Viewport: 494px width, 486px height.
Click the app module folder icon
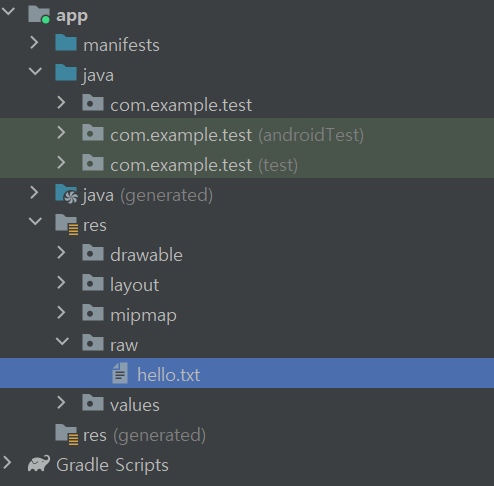click(x=39, y=15)
